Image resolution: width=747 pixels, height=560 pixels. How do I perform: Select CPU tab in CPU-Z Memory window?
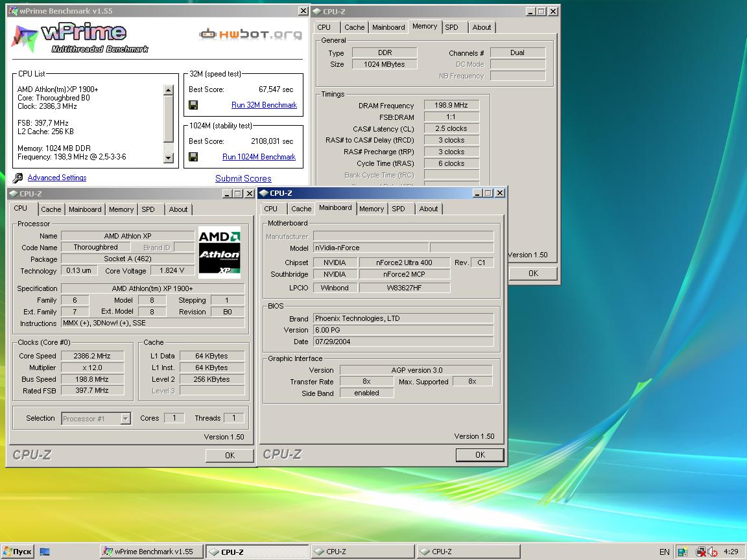coord(324,28)
